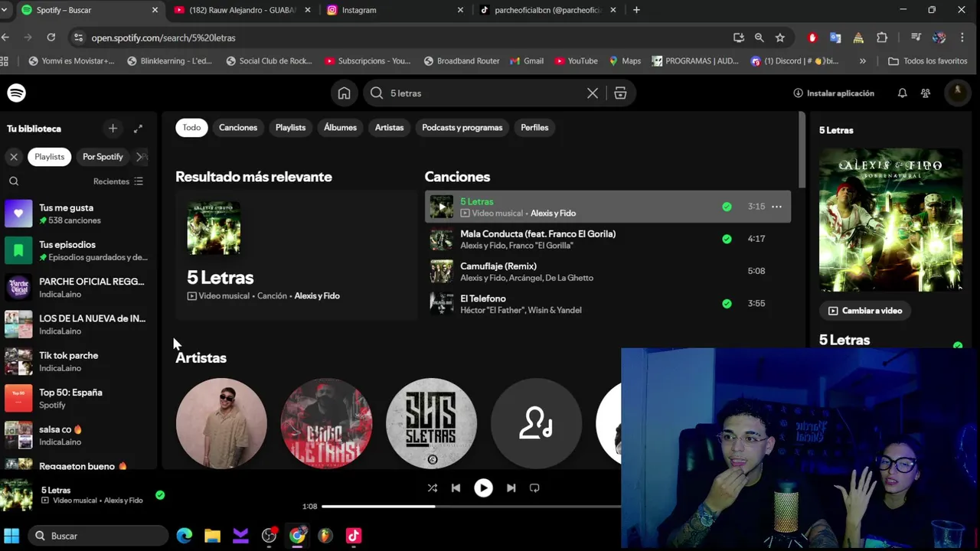
Task: Switch to the Instagram browser tab
Action: click(x=394, y=10)
